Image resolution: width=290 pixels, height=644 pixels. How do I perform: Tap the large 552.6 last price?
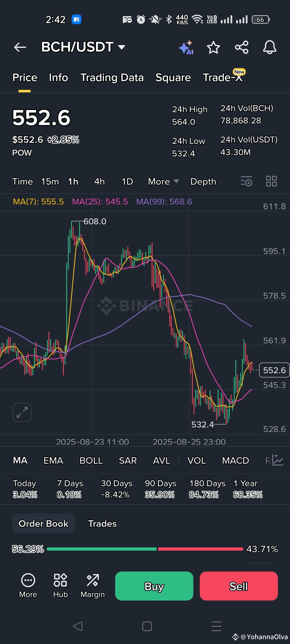pyautogui.click(x=41, y=118)
